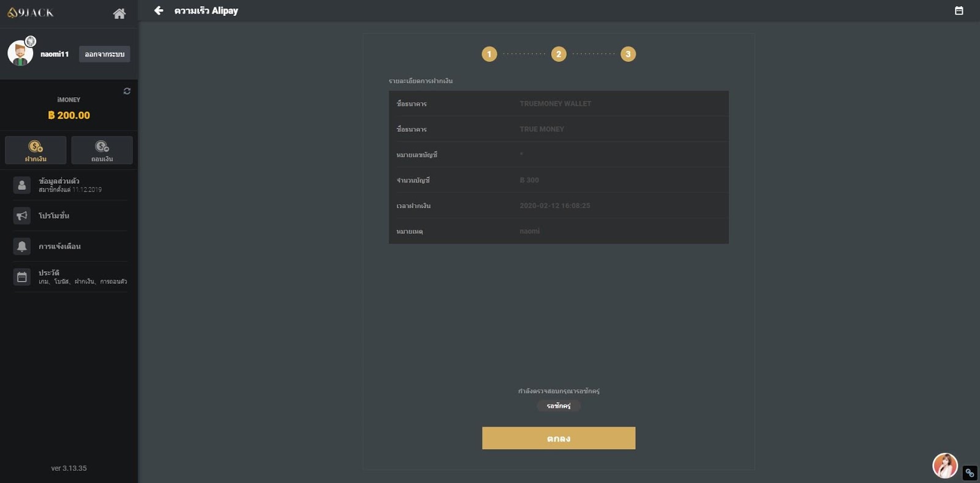Click the TRUEMONEY WALLET value
Viewport: 980px width, 483px height.
[x=556, y=103]
